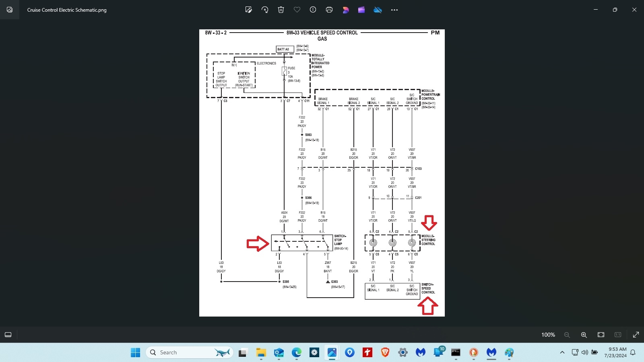Zoom in with the magnifier plus button
This screenshot has width=644, height=362.
click(x=584, y=335)
